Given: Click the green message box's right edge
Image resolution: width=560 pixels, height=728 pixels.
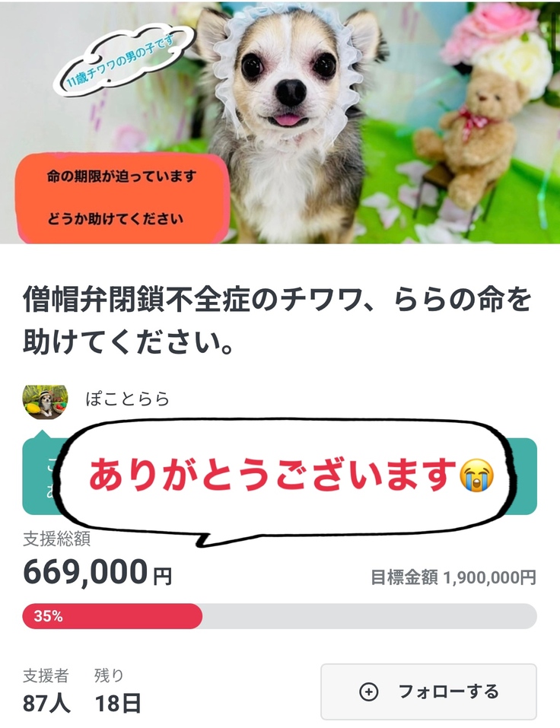Looking at the screenshot, I should (x=527, y=476).
